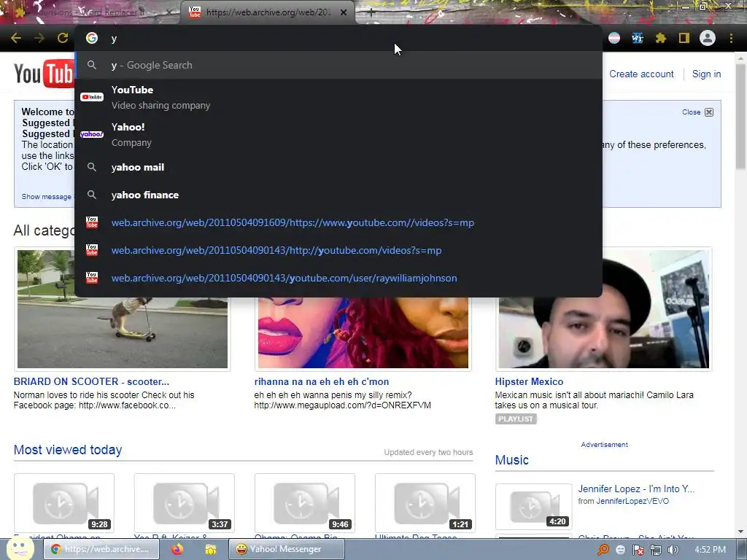This screenshot has height=560, width=747.
Task: Open the Extensions puzzle piece menu
Action: pos(661,38)
